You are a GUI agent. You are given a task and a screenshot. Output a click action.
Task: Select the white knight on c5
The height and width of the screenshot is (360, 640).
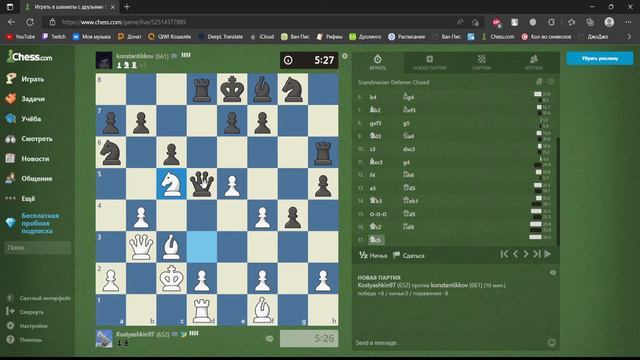coord(171,184)
